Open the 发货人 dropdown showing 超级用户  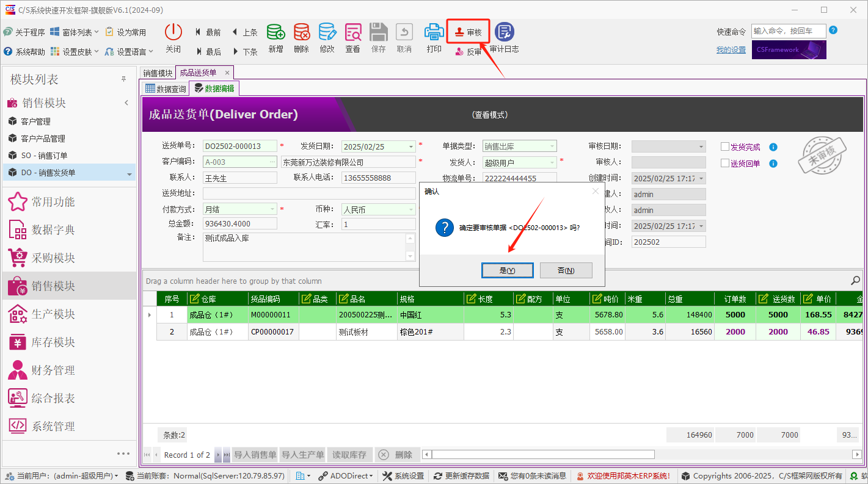point(552,162)
